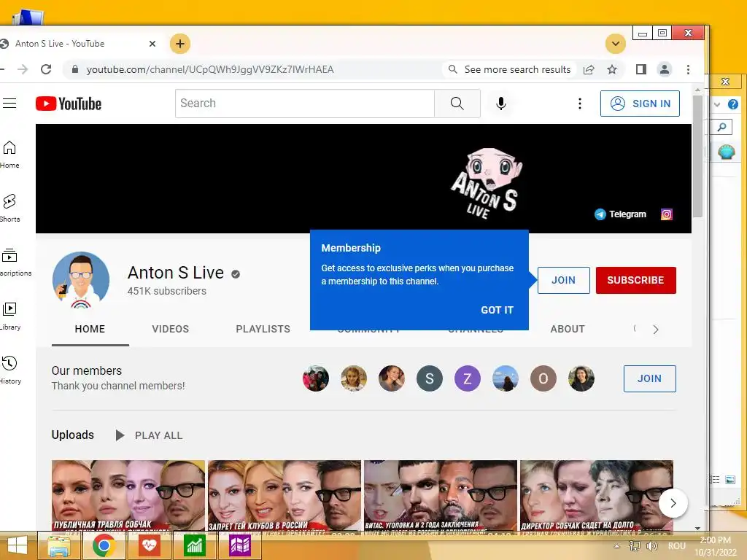The width and height of the screenshot is (747, 560).
Task: Switch to the About channel tab
Action: (568, 329)
